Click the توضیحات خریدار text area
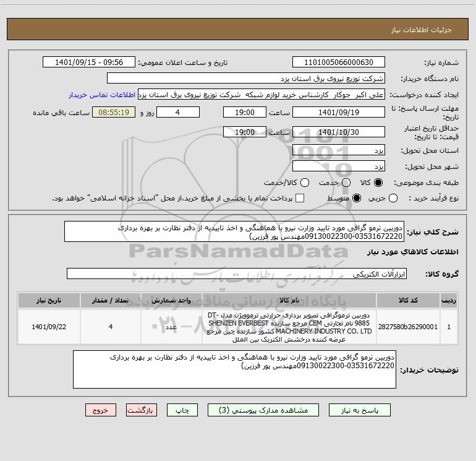This screenshot has width=476, height=461. [234, 369]
